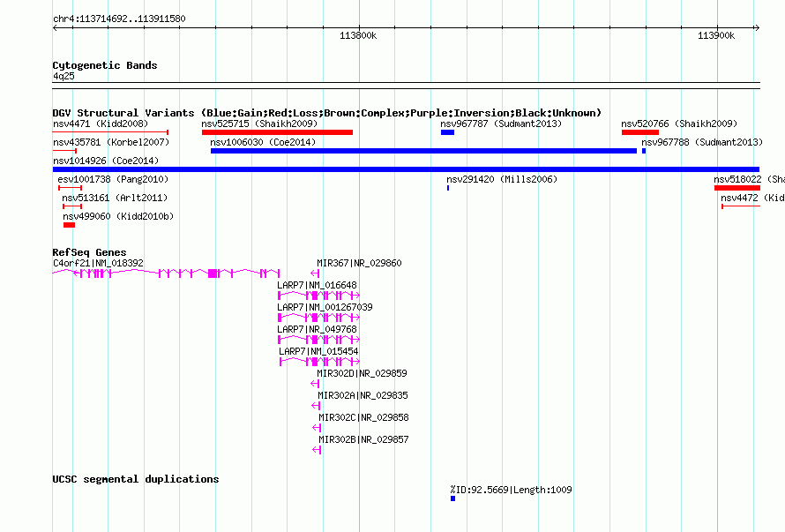Click the text LARP7|NR_049768
This screenshot has width=785, height=532.
point(317,329)
